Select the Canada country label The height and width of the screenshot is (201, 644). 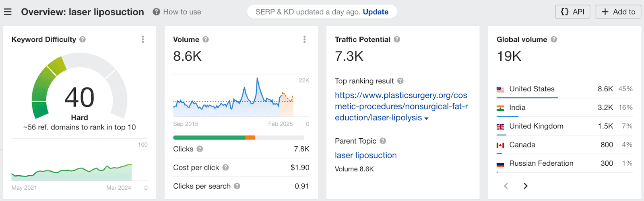pyautogui.click(x=522, y=145)
